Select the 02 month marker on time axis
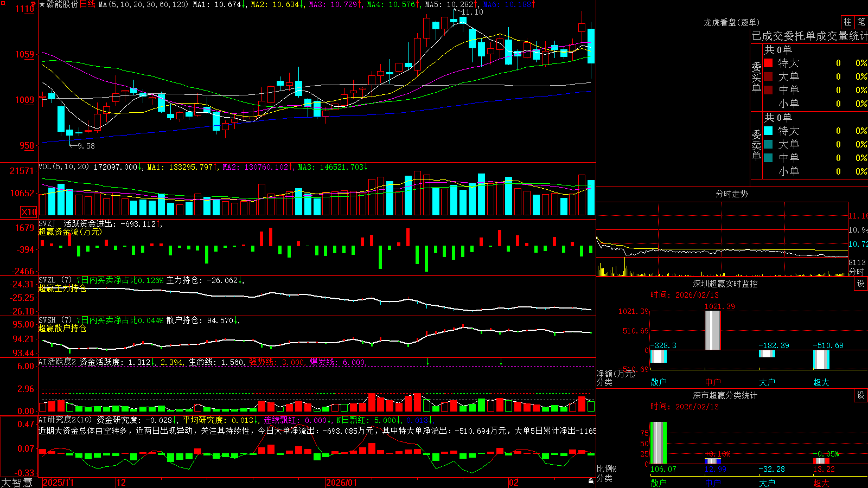 pyautogui.click(x=514, y=483)
